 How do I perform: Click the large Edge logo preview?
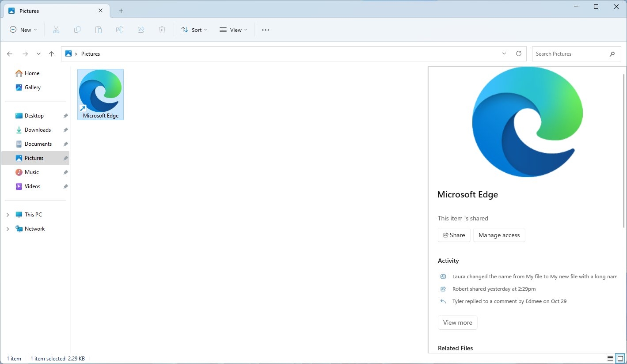tap(528, 122)
